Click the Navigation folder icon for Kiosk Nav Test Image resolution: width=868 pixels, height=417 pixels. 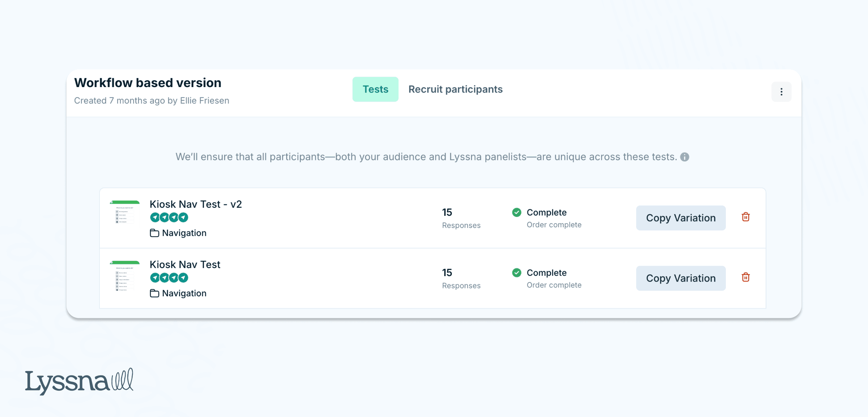(x=154, y=293)
